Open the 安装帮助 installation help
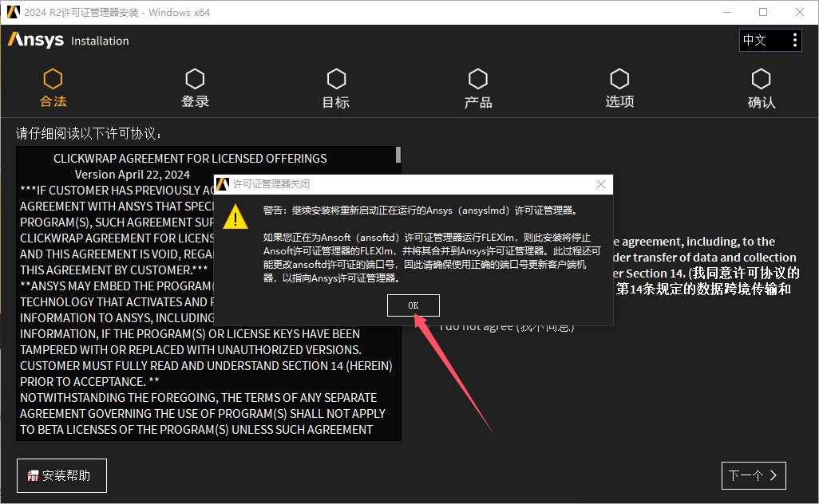The height and width of the screenshot is (504, 819). tap(61, 474)
